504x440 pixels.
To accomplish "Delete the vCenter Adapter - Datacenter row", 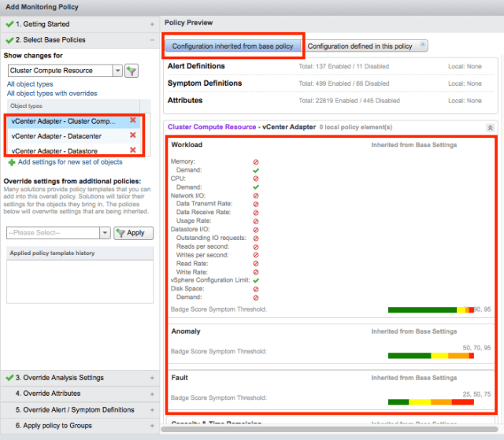I will pyautogui.click(x=133, y=135).
